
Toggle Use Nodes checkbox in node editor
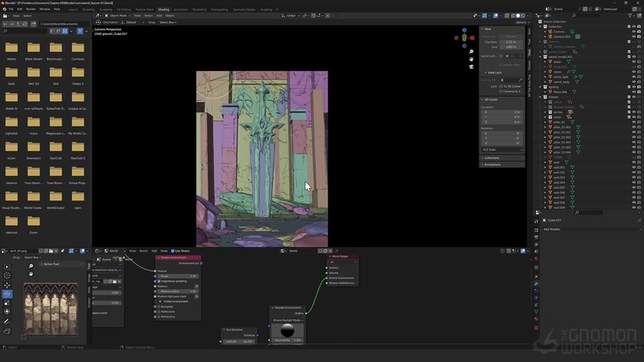(173, 251)
